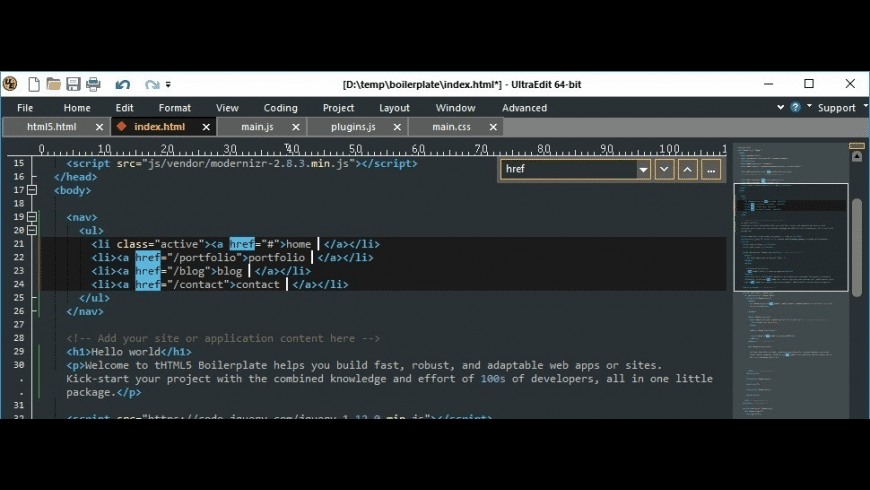Open the Coding menu
870x490 pixels.
click(x=280, y=108)
